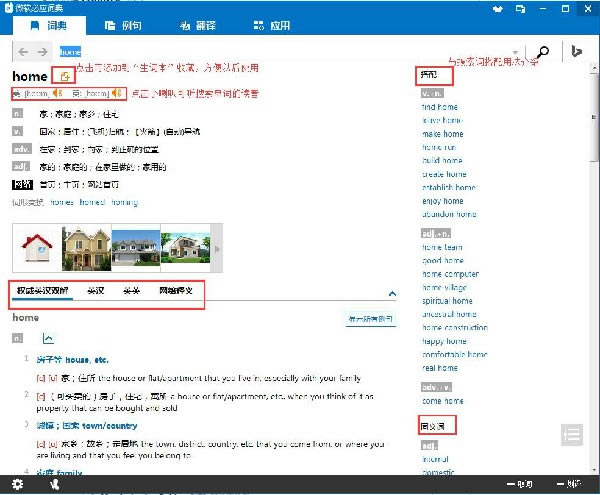Play the British pronunciation of home
Screen dimensions: 600x495
117,94
